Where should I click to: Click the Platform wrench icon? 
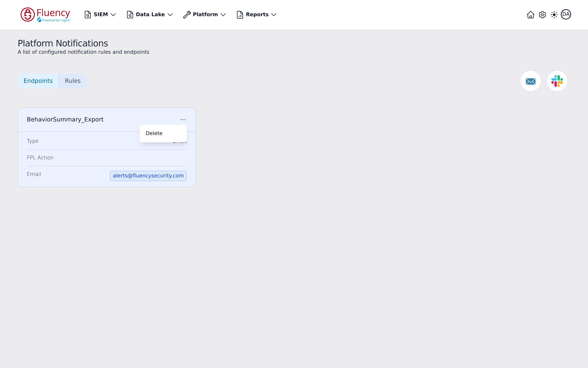pos(187,15)
